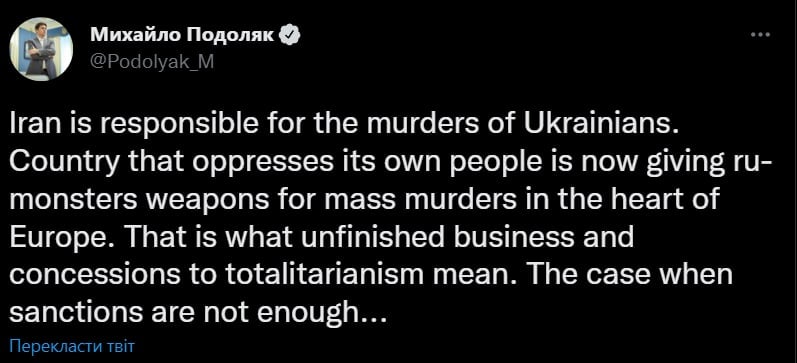797x363 pixels.
Task: Click the blue verified badge checkmark
Action: point(291,35)
